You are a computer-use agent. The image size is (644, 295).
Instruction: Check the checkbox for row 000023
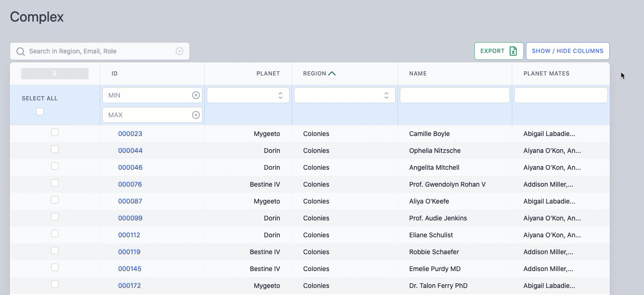55,132
